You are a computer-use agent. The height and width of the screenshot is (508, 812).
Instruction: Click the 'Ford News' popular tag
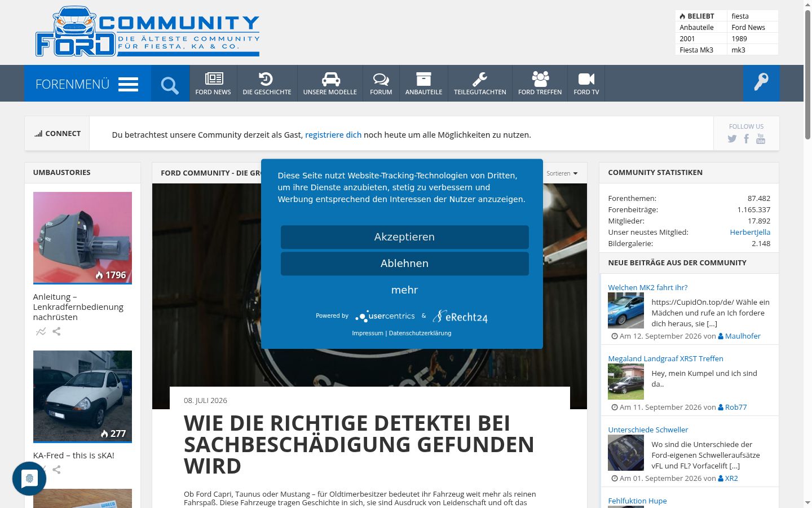pyautogui.click(x=748, y=27)
